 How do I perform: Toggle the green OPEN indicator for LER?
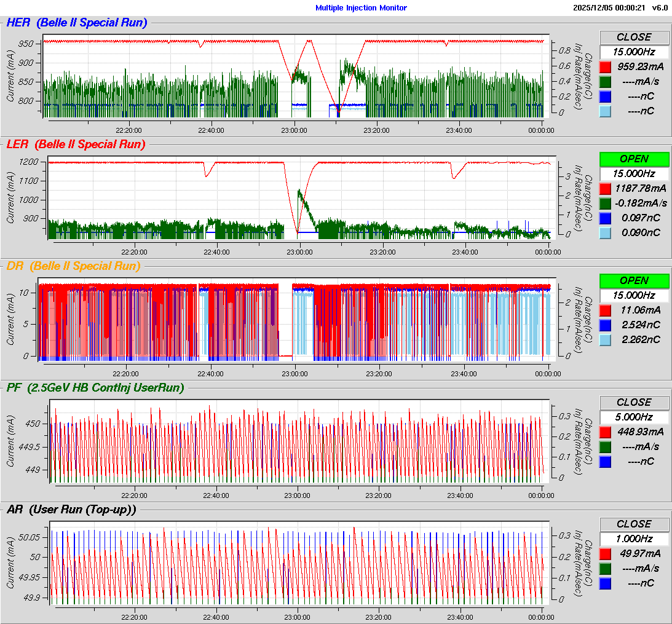634,159
